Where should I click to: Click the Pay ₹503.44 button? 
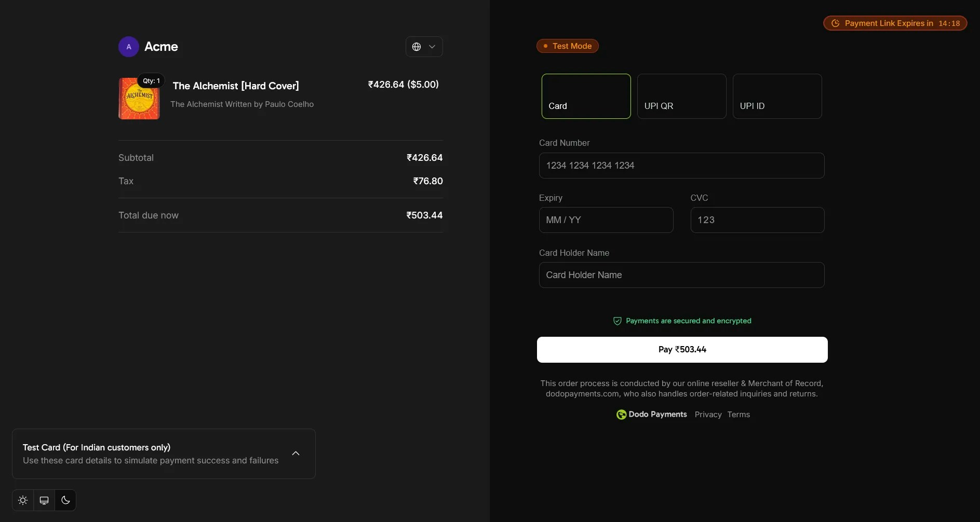point(682,350)
